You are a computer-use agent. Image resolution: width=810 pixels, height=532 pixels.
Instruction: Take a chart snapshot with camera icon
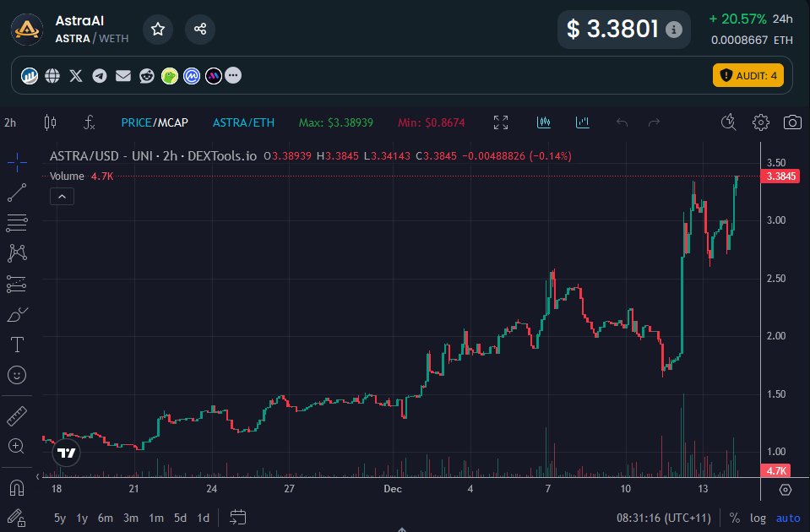coord(792,122)
